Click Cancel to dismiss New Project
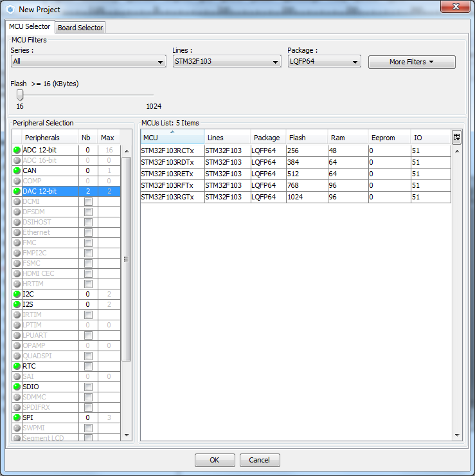The width and height of the screenshot is (475, 476). [260, 460]
